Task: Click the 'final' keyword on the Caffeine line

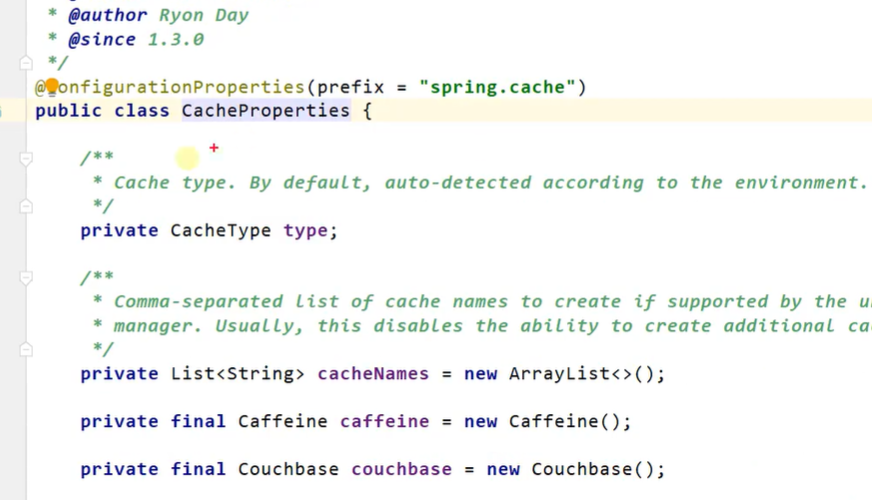Action: [x=198, y=421]
